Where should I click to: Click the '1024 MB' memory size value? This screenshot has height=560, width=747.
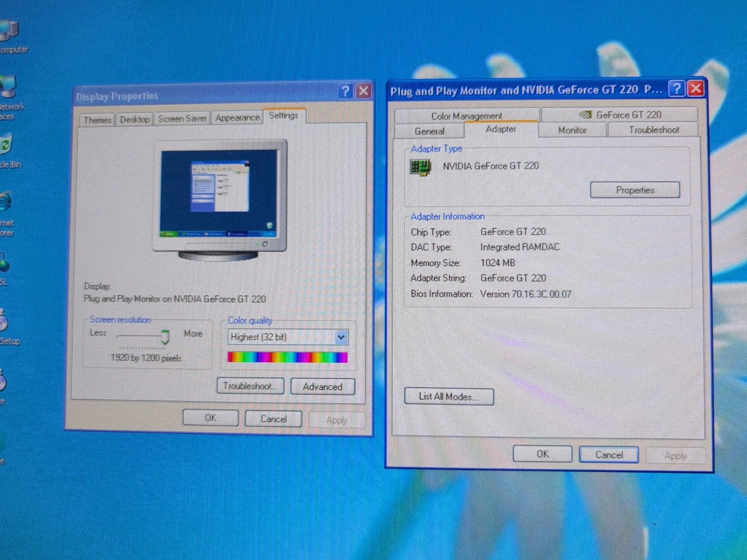coord(497,263)
